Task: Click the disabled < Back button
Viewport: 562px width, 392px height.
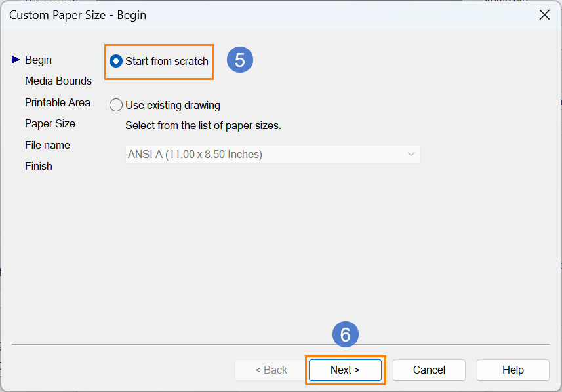Action: 271,370
